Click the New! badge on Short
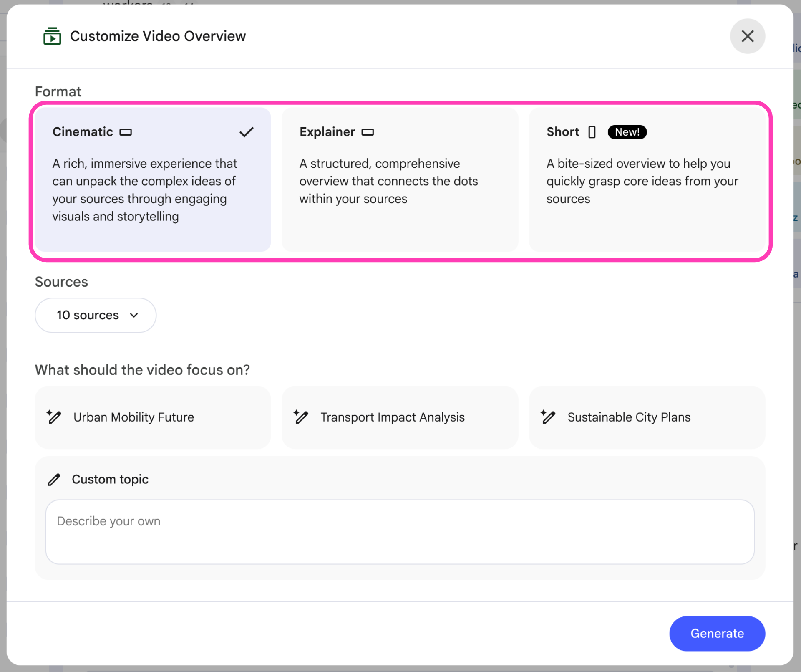 click(627, 132)
